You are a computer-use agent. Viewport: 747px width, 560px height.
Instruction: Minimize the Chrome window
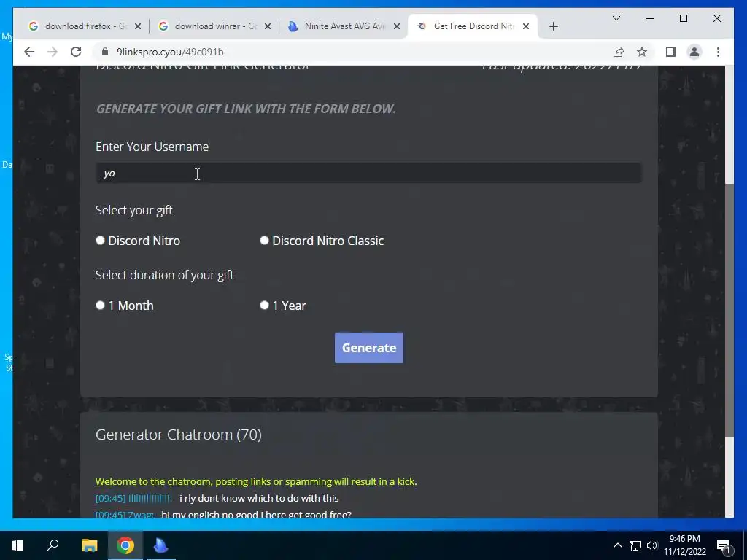650,18
